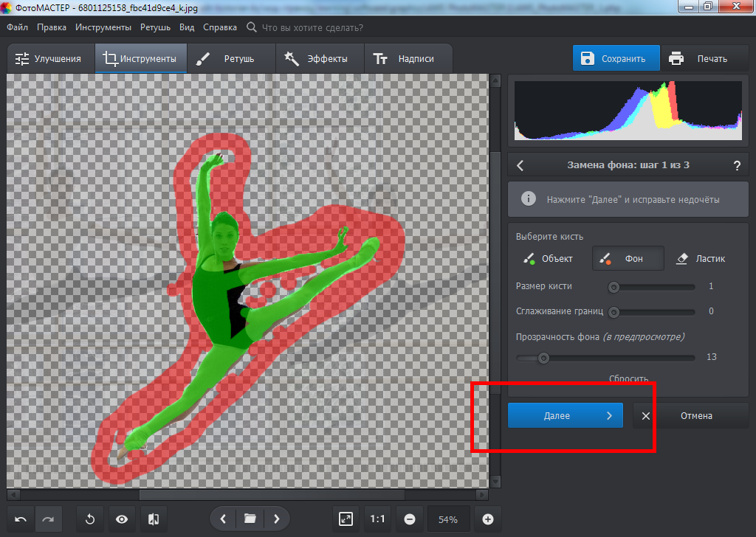
Task: Go to the next photo arrow
Action: (276, 519)
